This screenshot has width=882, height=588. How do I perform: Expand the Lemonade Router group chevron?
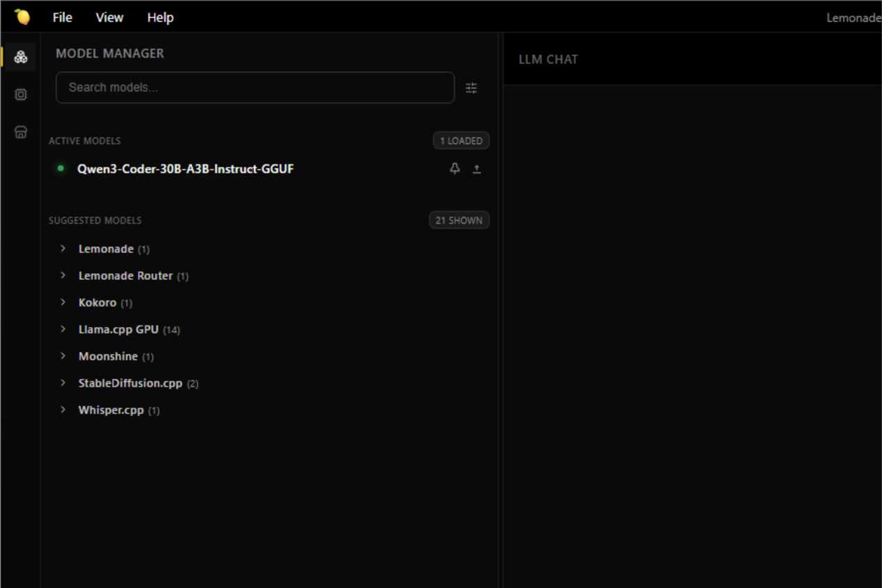(x=63, y=275)
